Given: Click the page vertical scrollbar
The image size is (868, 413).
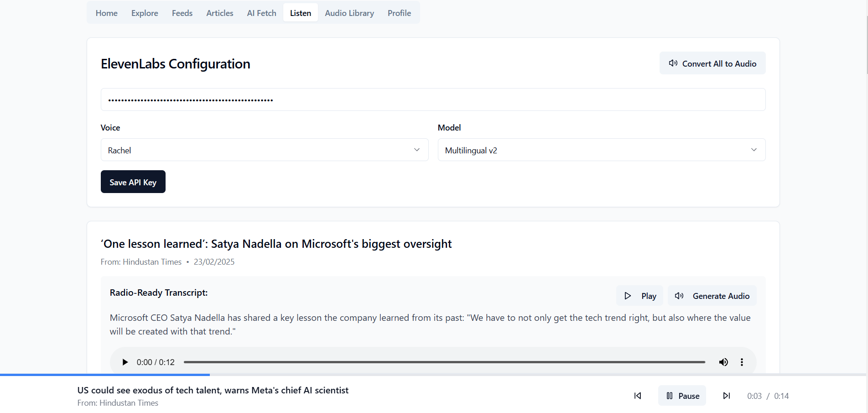Looking at the screenshot, I should [867, 46].
